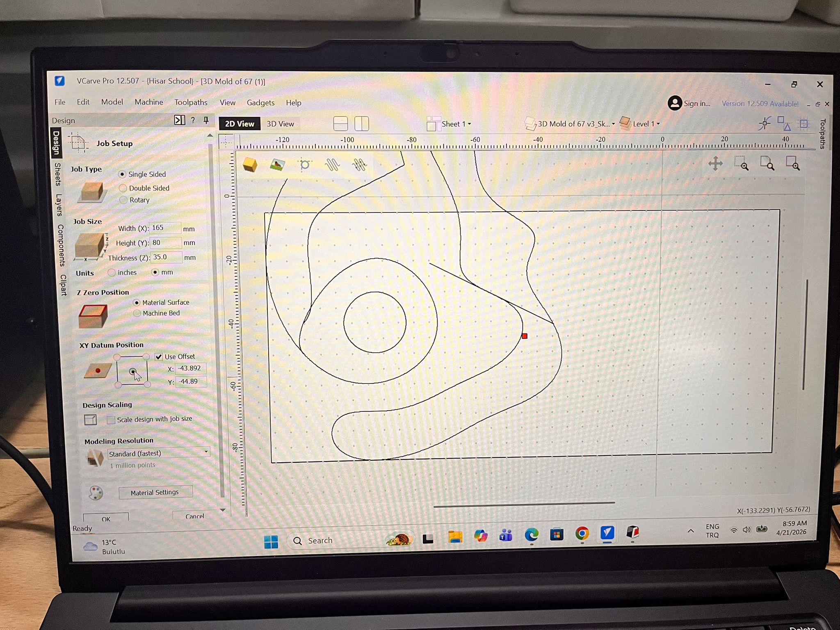Viewport: 840px width, 630px height.
Task: Set Z zero to Machine Bed
Action: [137, 313]
